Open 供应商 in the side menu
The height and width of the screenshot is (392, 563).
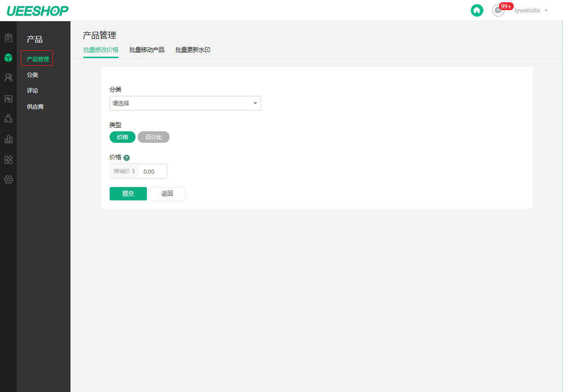pos(35,106)
